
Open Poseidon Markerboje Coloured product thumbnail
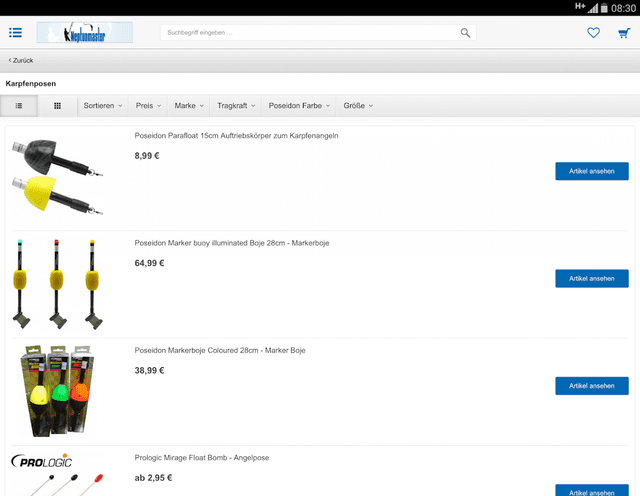pyautogui.click(x=58, y=391)
